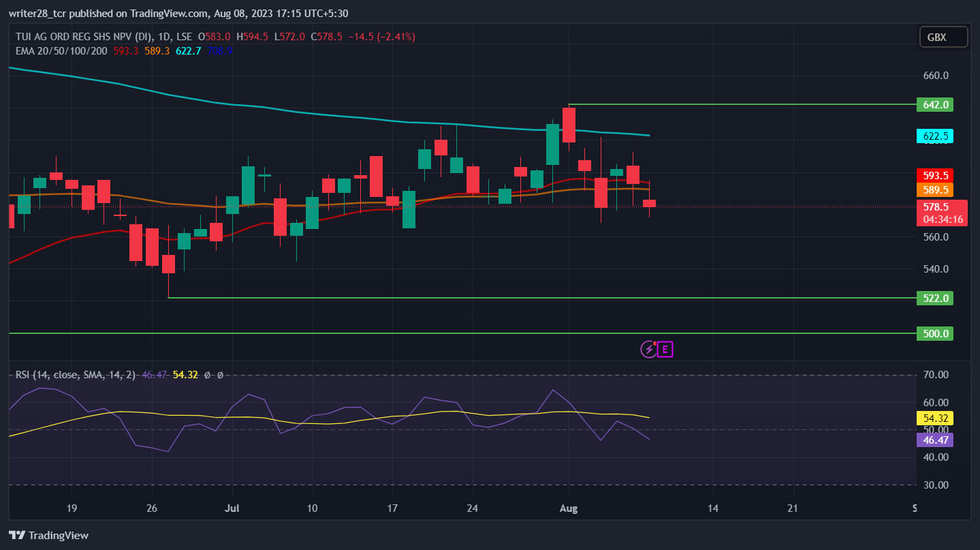Click the orange 589.3 EMA legend value
This screenshot has width=980, height=550.
coord(157,50)
